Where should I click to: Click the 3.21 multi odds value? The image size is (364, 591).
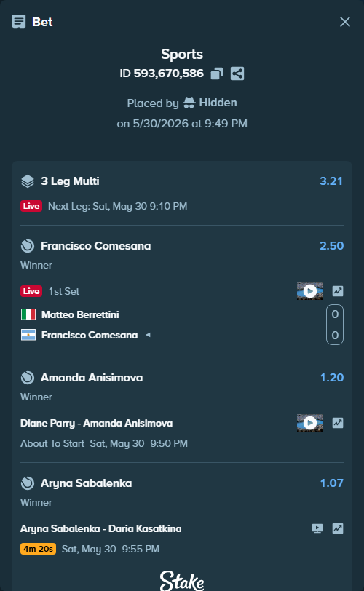tap(331, 181)
